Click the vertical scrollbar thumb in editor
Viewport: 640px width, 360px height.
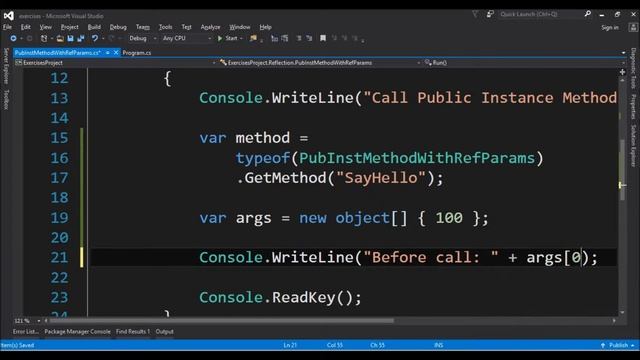(x=622, y=169)
